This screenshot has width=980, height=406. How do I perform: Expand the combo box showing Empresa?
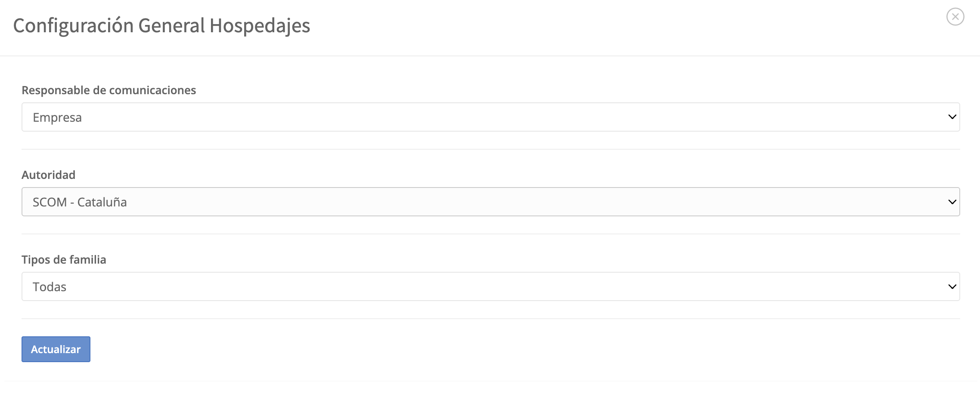pyautogui.click(x=490, y=117)
